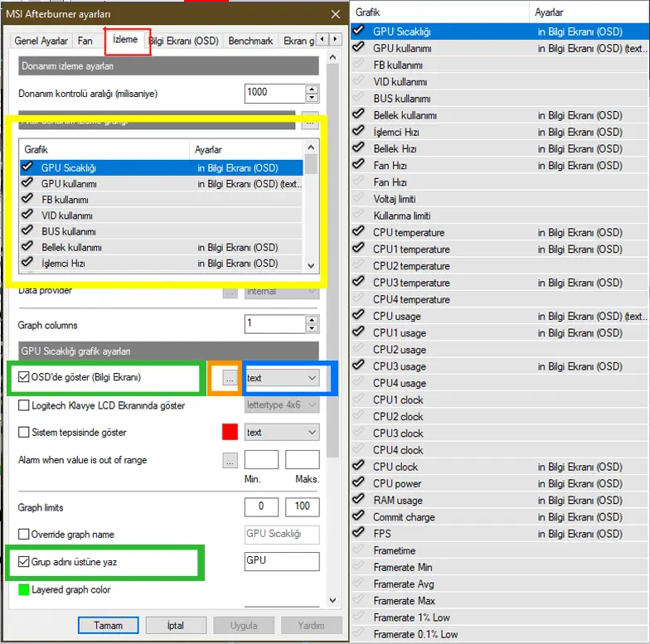Enable CPU2 temperature in right list
The height and width of the screenshot is (644, 650).
pos(358,265)
